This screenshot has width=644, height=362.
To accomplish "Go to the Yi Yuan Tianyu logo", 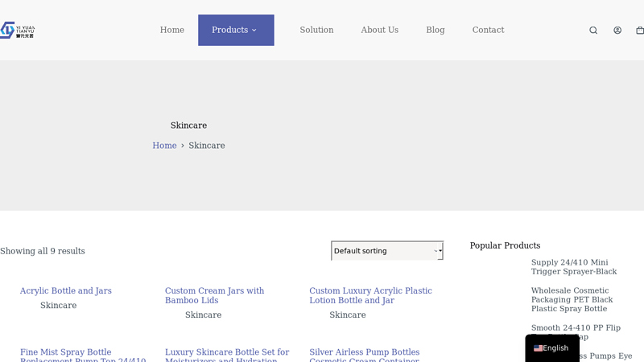I will pyautogui.click(x=17, y=30).
